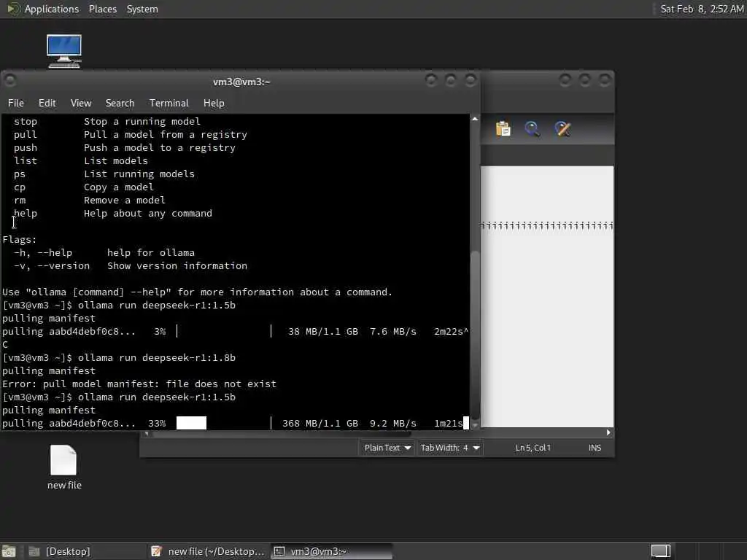Click the 'stop' command row
747x560 pixels.
tap(107, 122)
